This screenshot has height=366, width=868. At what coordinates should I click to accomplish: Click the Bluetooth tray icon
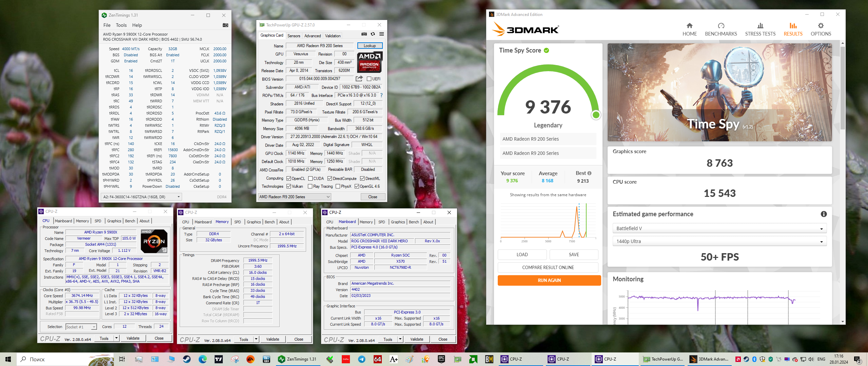[754, 359]
